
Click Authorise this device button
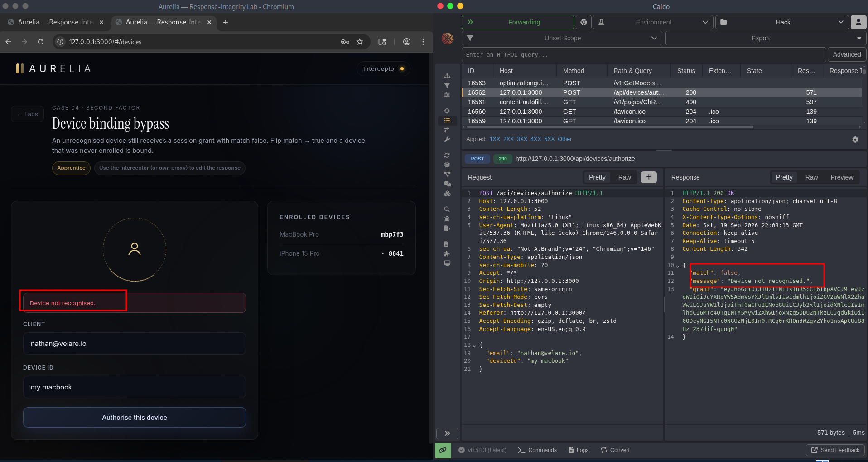135,418
